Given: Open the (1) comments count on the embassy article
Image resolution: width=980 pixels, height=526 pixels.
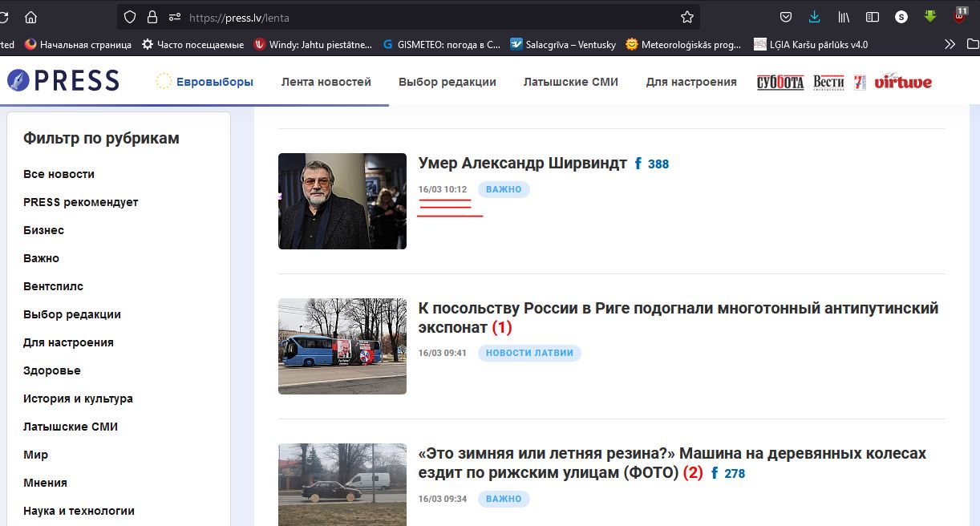Looking at the screenshot, I should pos(502,328).
